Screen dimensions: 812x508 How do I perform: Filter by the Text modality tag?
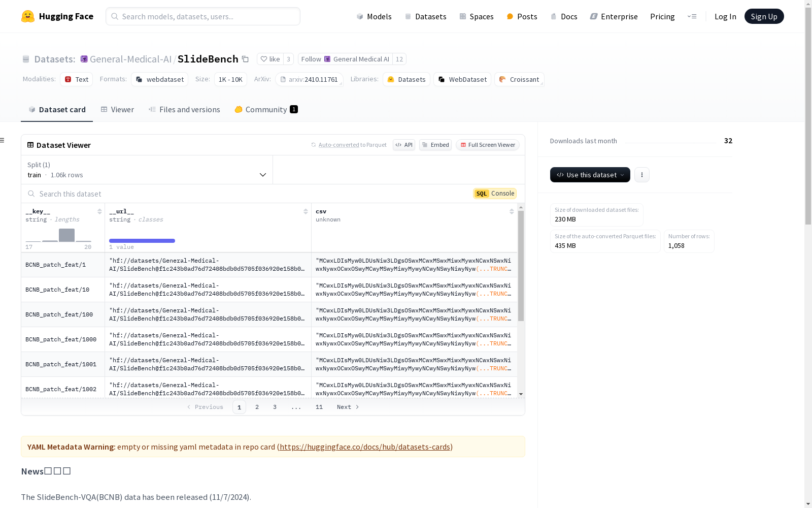click(77, 79)
